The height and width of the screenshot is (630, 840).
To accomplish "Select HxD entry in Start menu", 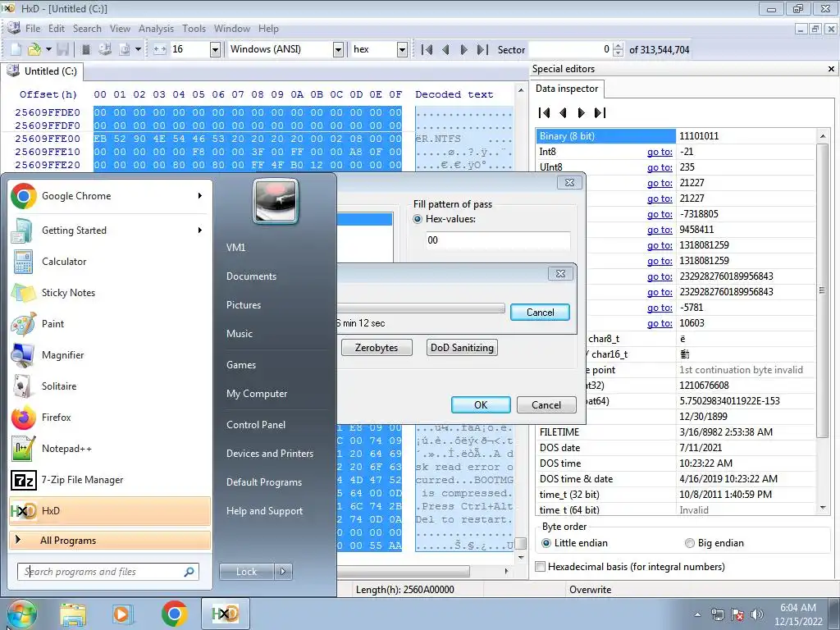I will coord(110,510).
